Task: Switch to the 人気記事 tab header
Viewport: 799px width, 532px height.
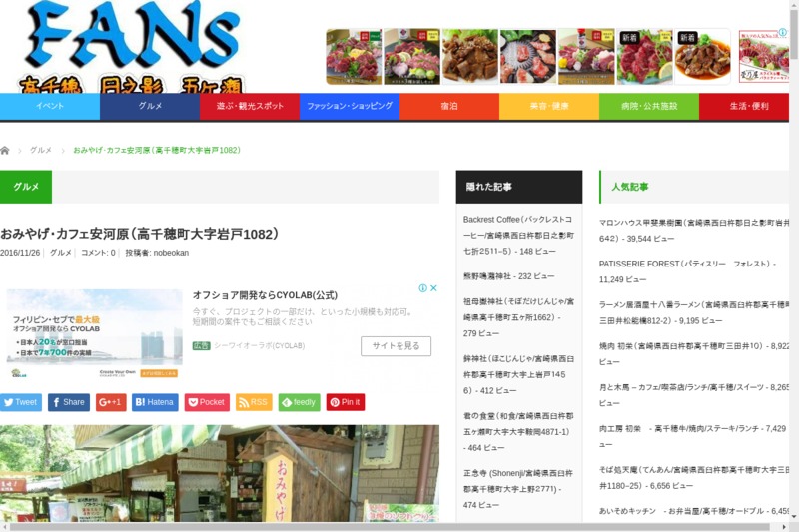Action: click(x=630, y=187)
